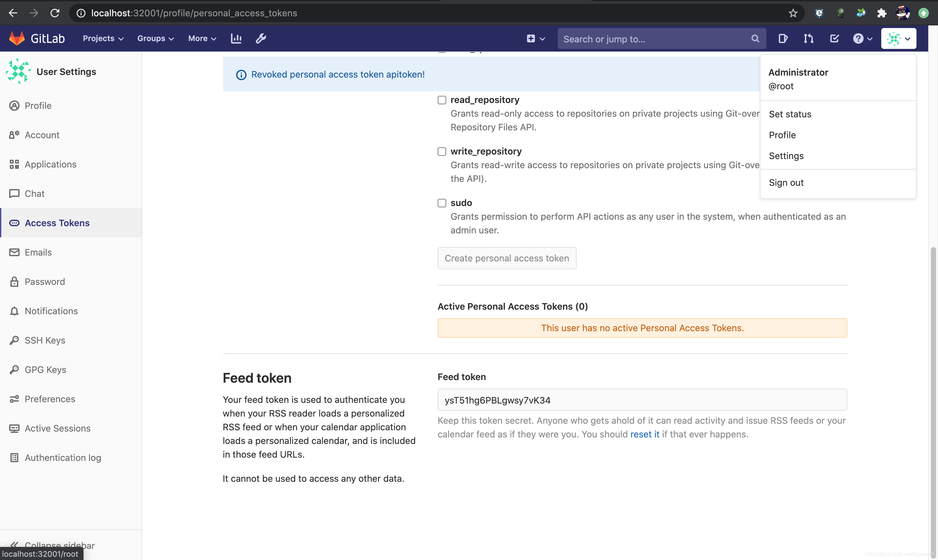Expand the new item dropdown chevron
Viewport: 938px width, 560px height.
tap(542, 39)
